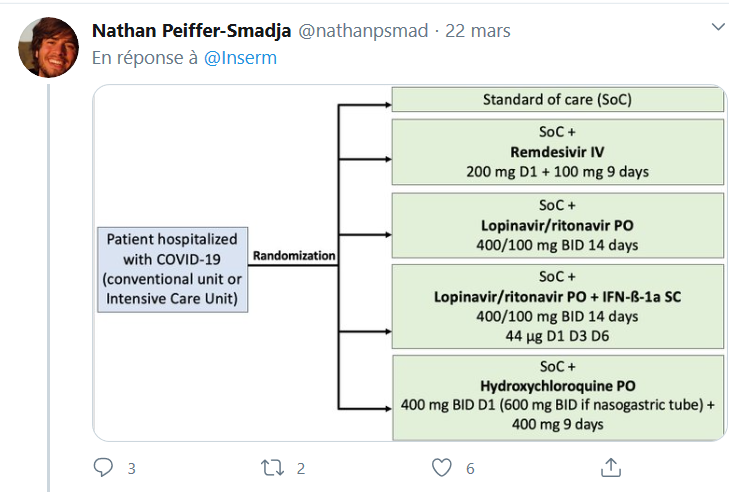Screen dimensions: 729x501
Task: Like the tweet with heart icon
Action: click(x=442, y=468)
